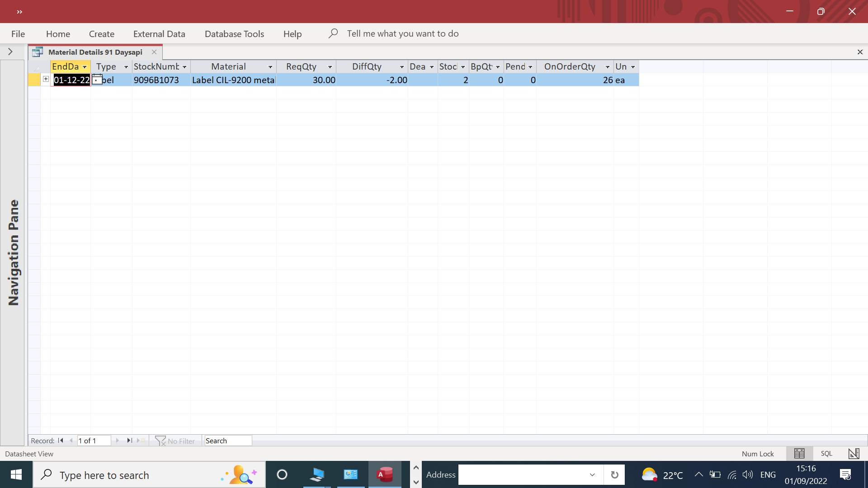Image resolution: width=868 pixels, height=488 pixels.
Task: Click the Cortana circle taskbar icon
Action: pyautogui.click(x=282, y=474)
